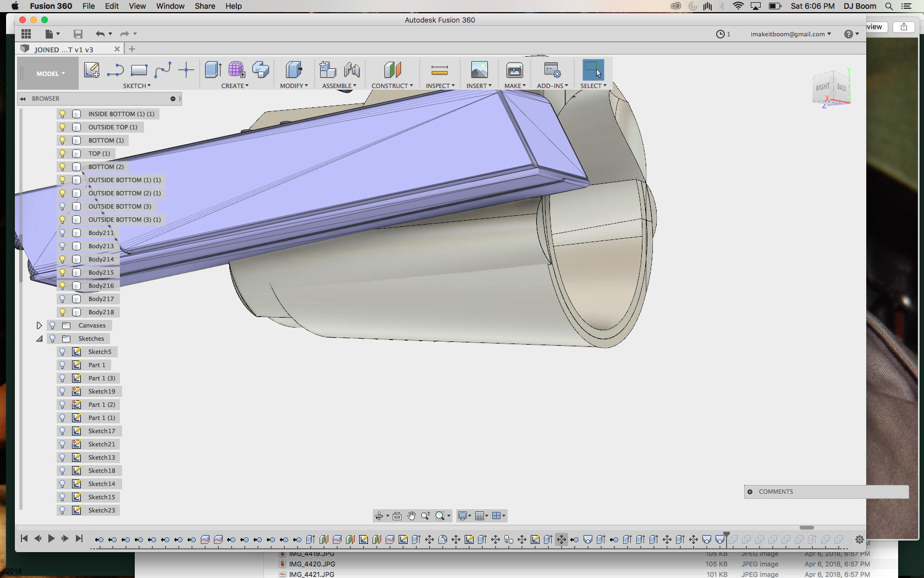Open the account email dropdown
Image resolution: width=924 pixels, height=578 pixels.
click(791, 34)
